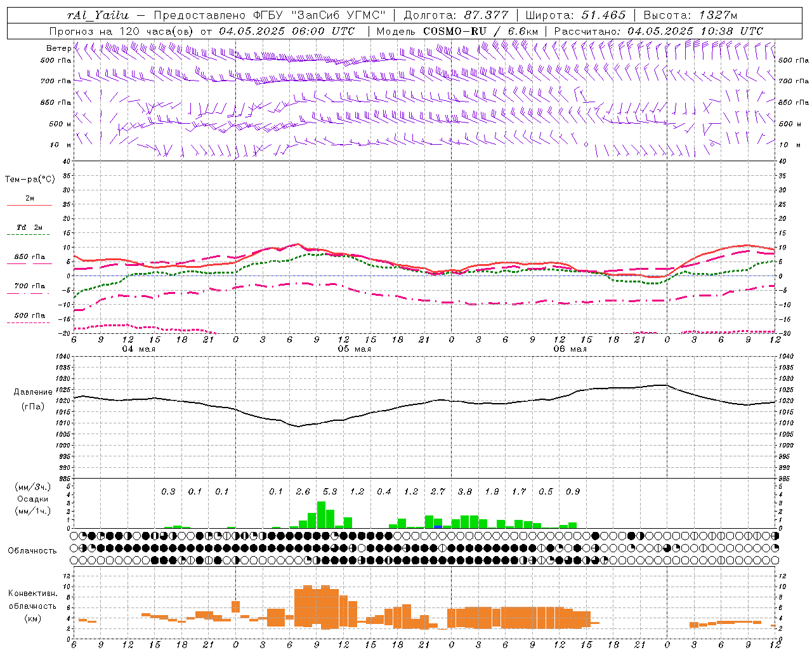The height and width of the screenshot is (650, 812).
Task: Click the date label "06 мая"
Action: (570, 349)
